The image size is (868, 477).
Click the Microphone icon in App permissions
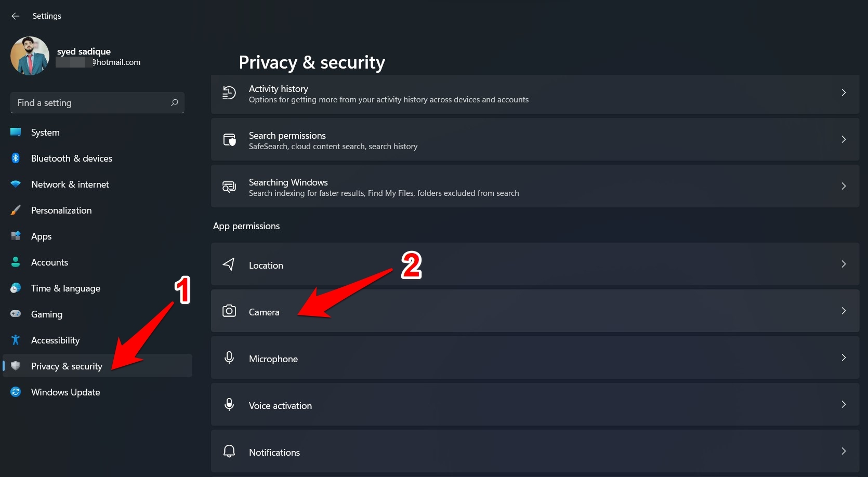point(229,357)
